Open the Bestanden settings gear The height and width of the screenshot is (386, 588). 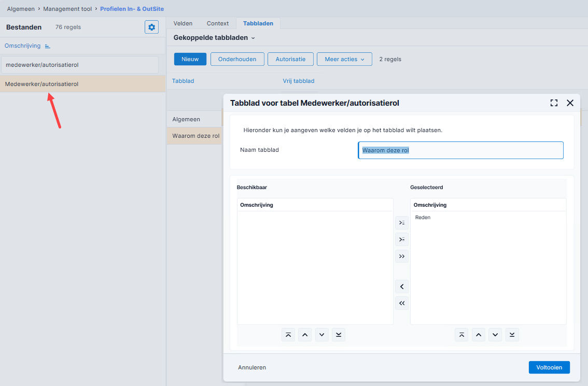pyautogui.click(x=151, y=27)
